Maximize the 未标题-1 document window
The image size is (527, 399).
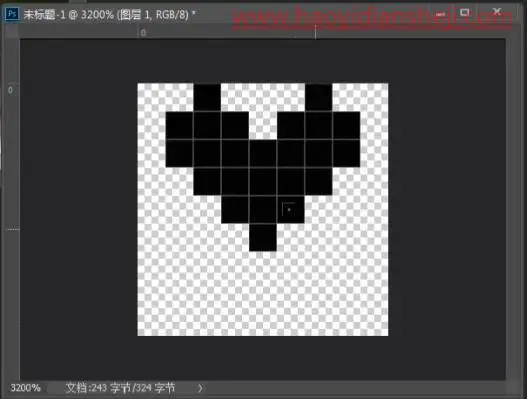[x=465, y=13]
